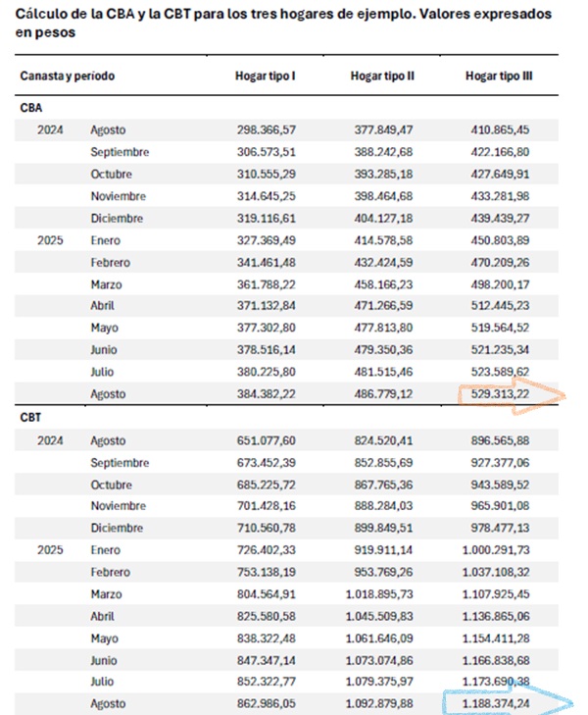Select the CBT section label
Image resolution: width=588 pixels, height=715 pixels.
(30, 417)
